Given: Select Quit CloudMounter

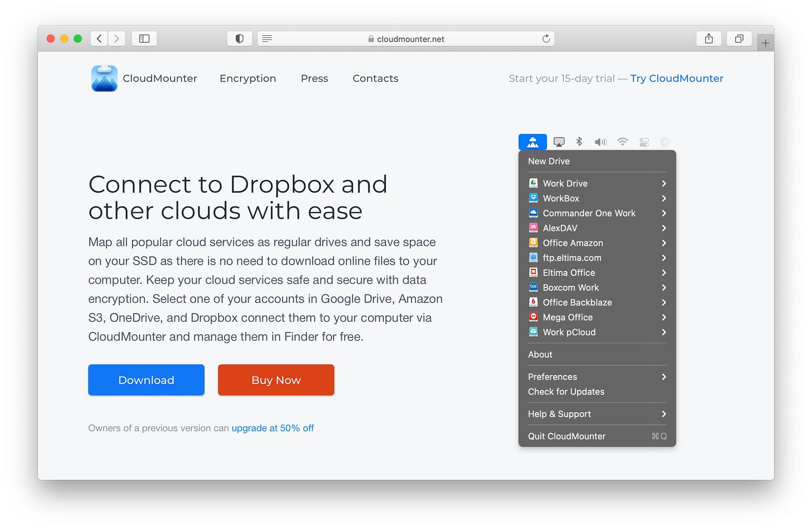Looking at the screenshot, I should (x=597, y=436).
